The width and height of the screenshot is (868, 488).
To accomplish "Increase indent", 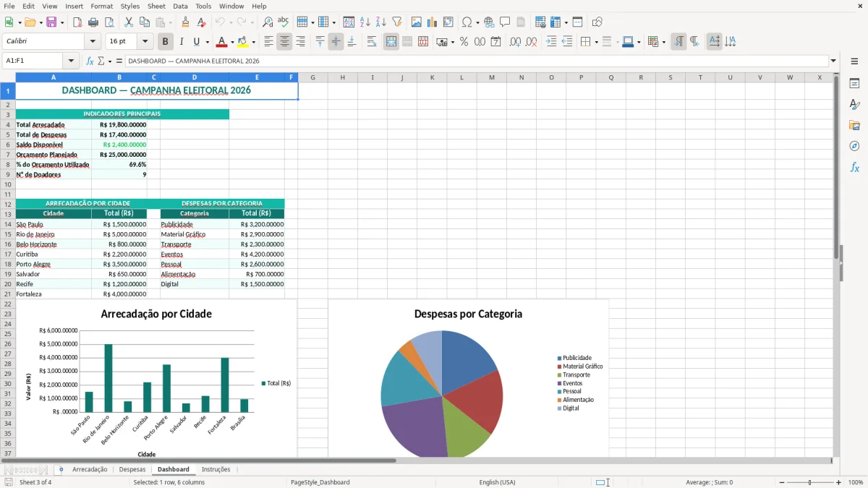I will pyautogui.click(x=551, y=42).
